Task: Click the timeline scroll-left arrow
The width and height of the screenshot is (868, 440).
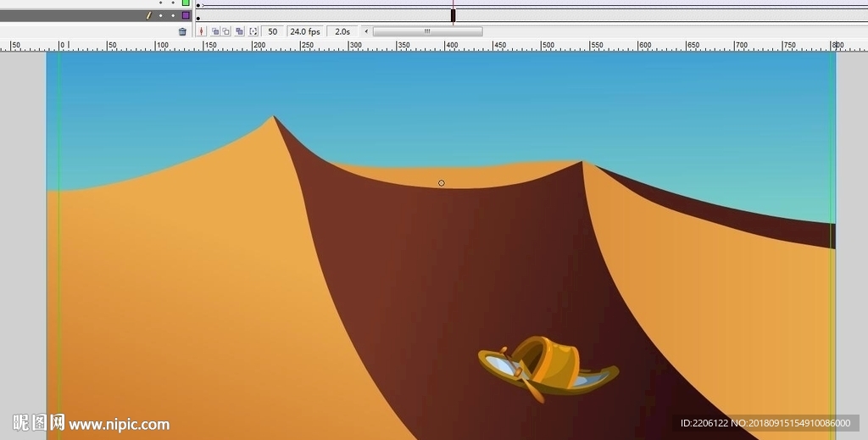Action: pos(366,31)
